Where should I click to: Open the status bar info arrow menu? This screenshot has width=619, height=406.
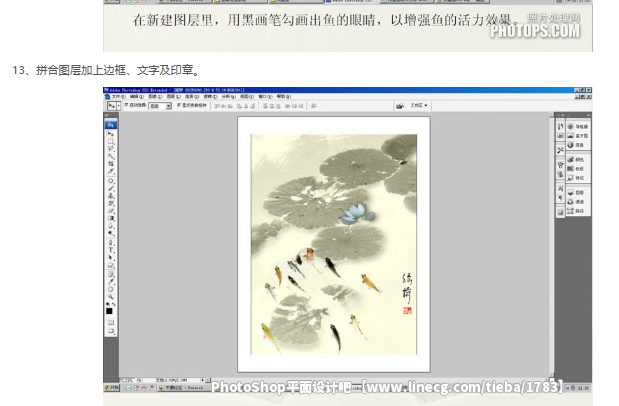coord(203,380)
